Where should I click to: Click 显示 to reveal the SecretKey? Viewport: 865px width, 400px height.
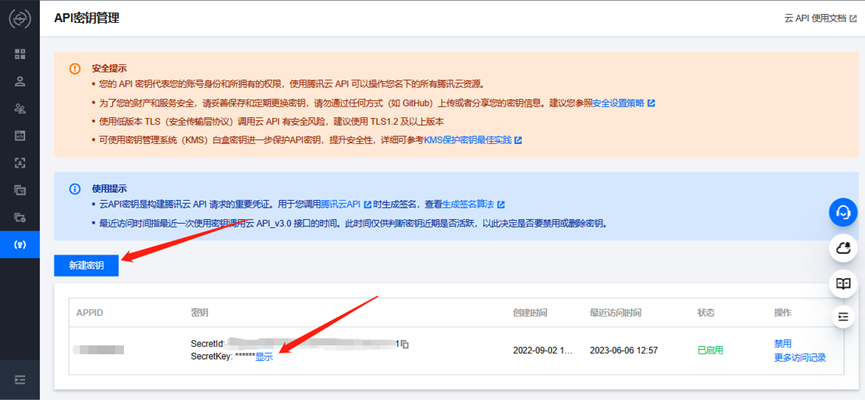point(264,357)
